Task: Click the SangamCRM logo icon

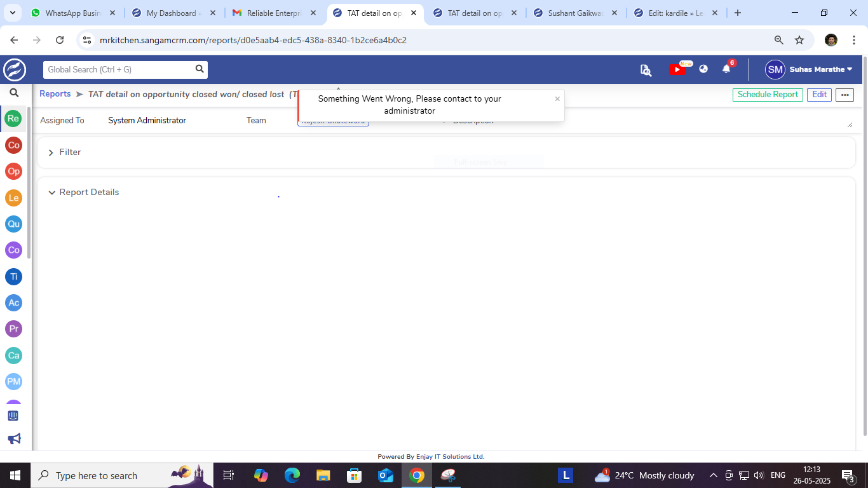Action: (15, 69)
